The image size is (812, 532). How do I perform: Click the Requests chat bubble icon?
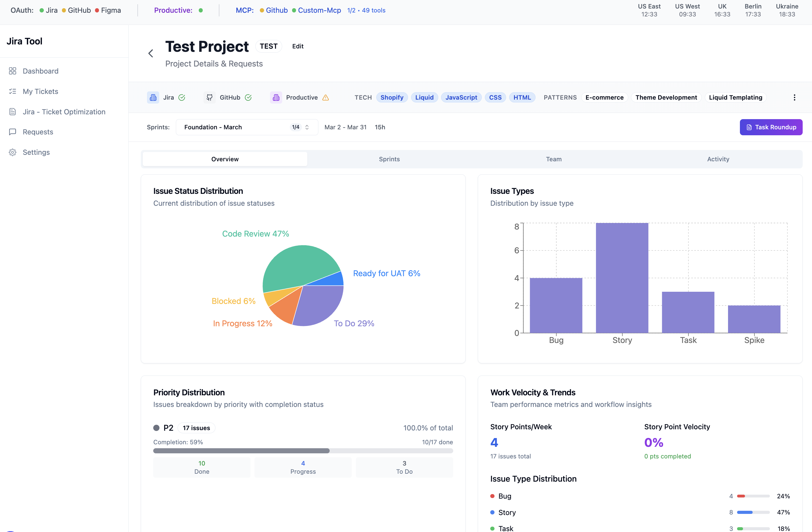(x=13, y=132)
